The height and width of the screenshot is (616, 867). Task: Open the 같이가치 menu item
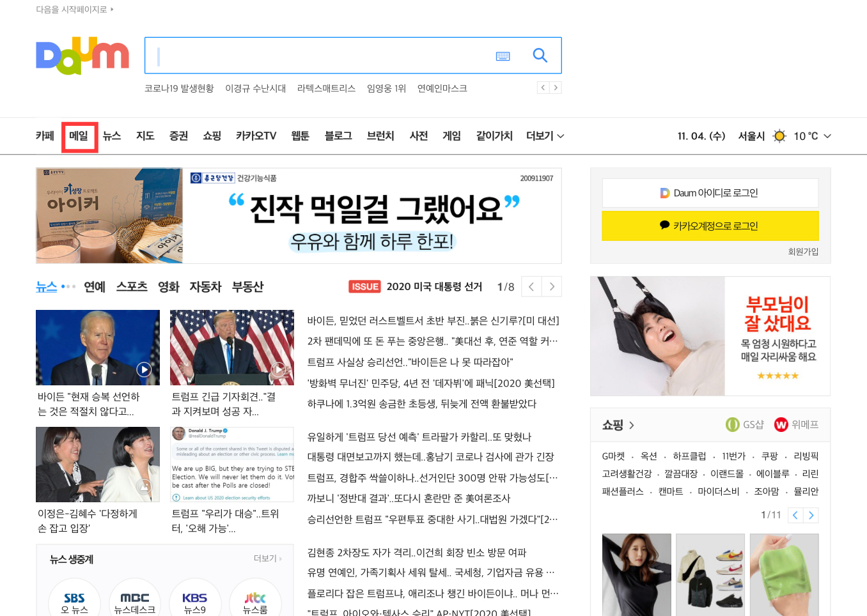(494, 136)
